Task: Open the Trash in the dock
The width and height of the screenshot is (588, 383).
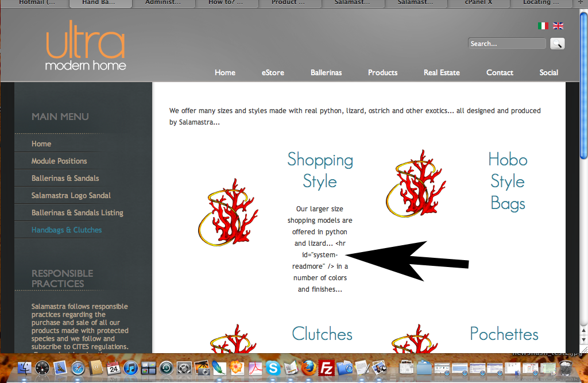Action: click(566, 368)
